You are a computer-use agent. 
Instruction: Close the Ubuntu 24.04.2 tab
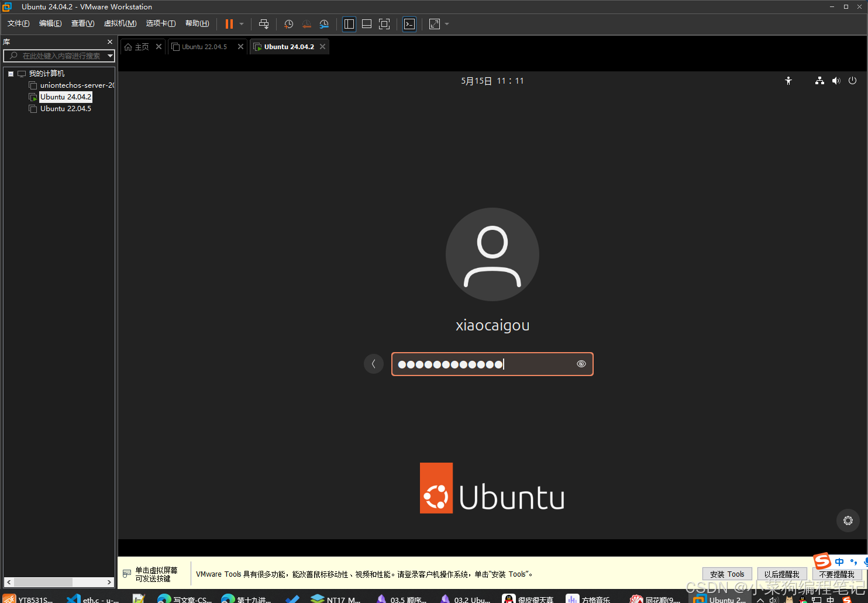pos(322,47)
